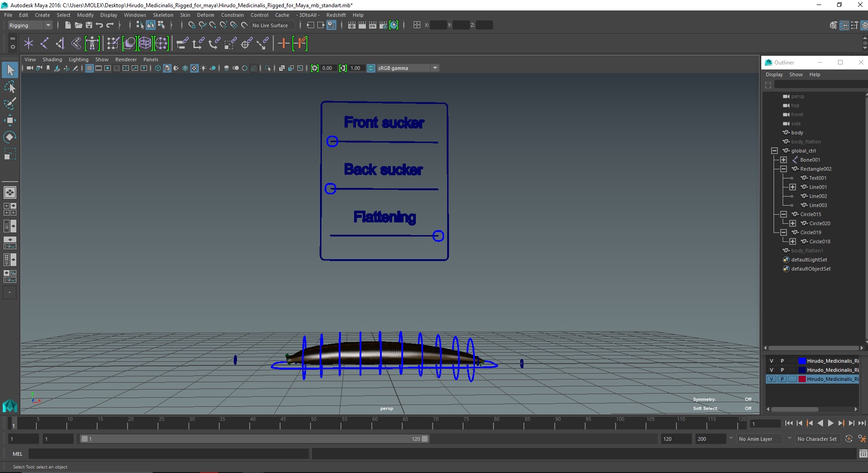Apply Parent constraint shelf icon

(x=182, y=44)
